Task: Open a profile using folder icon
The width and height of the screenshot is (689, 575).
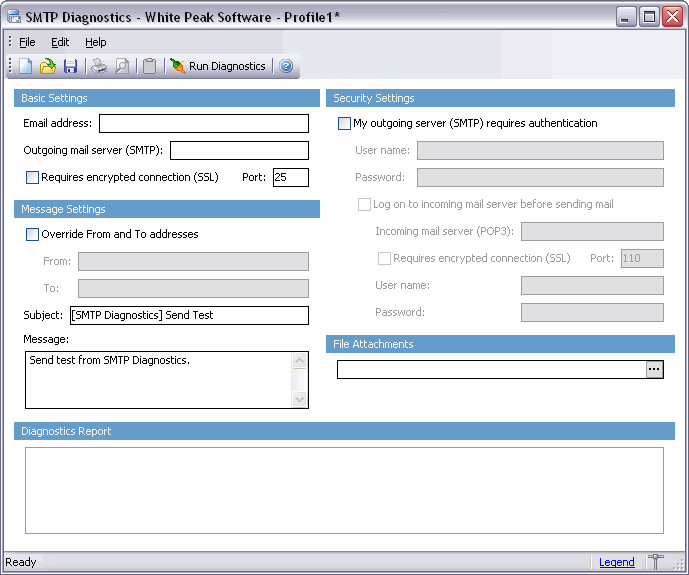Action: coord(48,66)
